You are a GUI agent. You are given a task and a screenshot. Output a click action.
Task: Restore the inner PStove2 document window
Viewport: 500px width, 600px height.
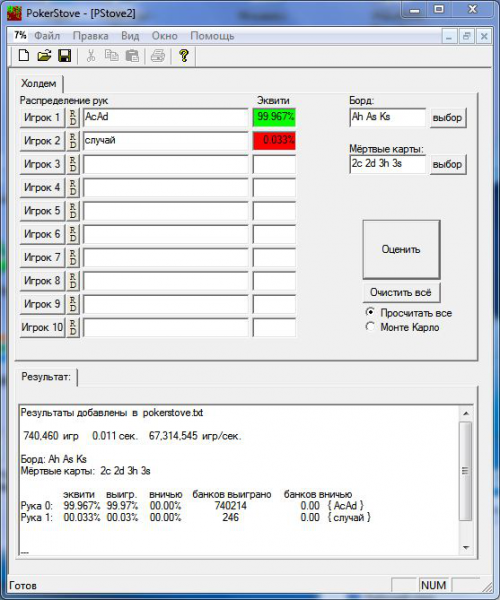(x=466, y=36)
